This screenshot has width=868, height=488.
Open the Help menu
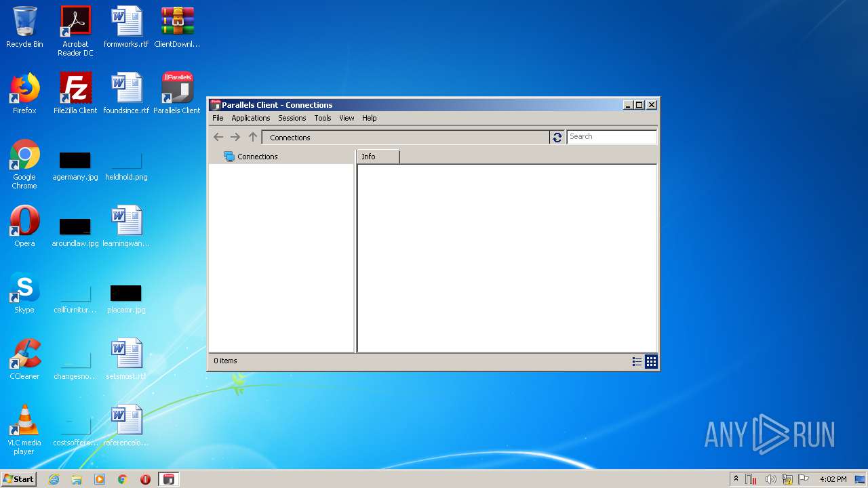coord(369,118)
